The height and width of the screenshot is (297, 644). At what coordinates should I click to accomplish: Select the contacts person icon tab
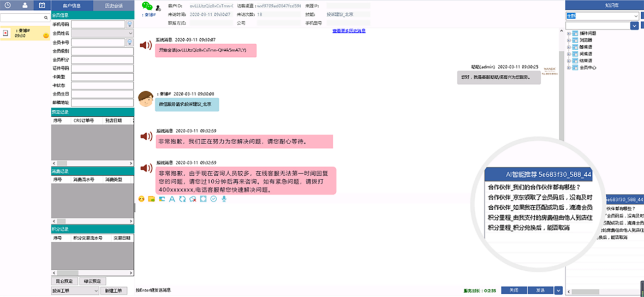point(25,5)
